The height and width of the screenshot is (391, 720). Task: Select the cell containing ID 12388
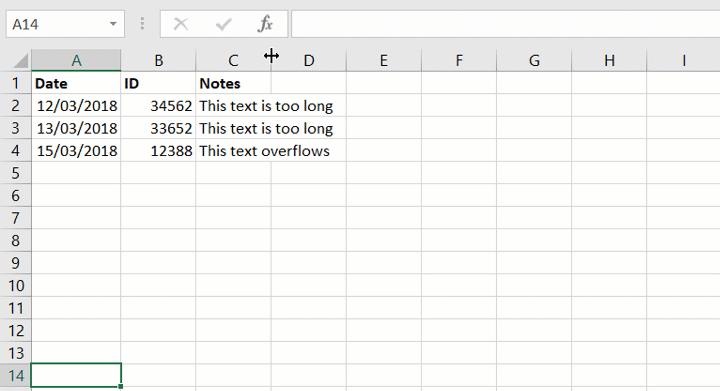click(158, 151)
